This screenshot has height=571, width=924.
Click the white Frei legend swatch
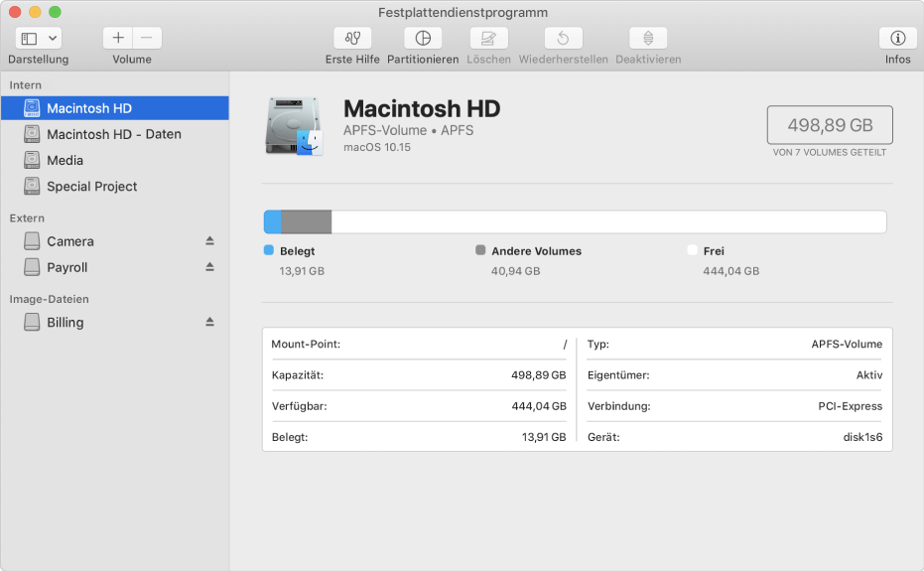(692, 250)
